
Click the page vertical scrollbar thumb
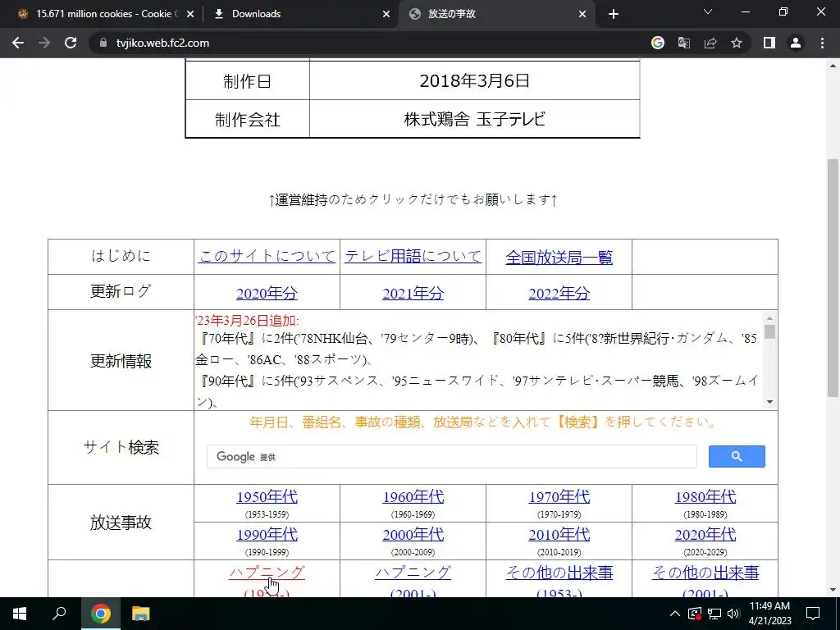833,277
